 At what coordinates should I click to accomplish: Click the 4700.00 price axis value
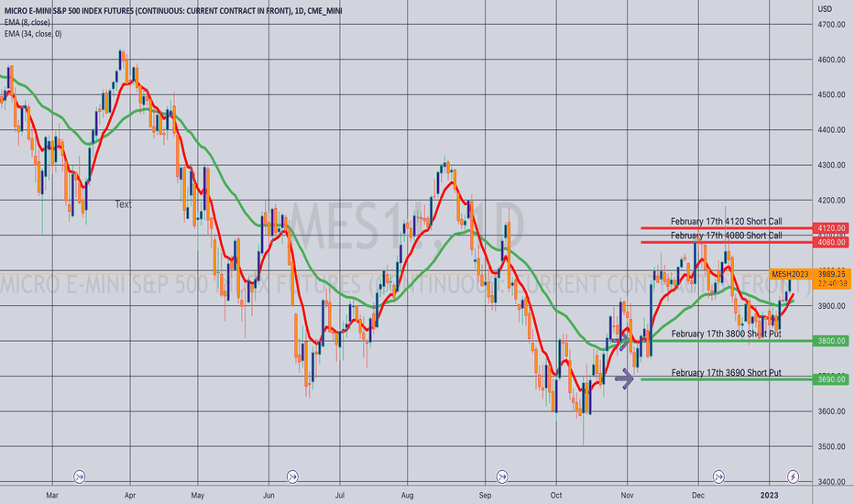point(832,25)
